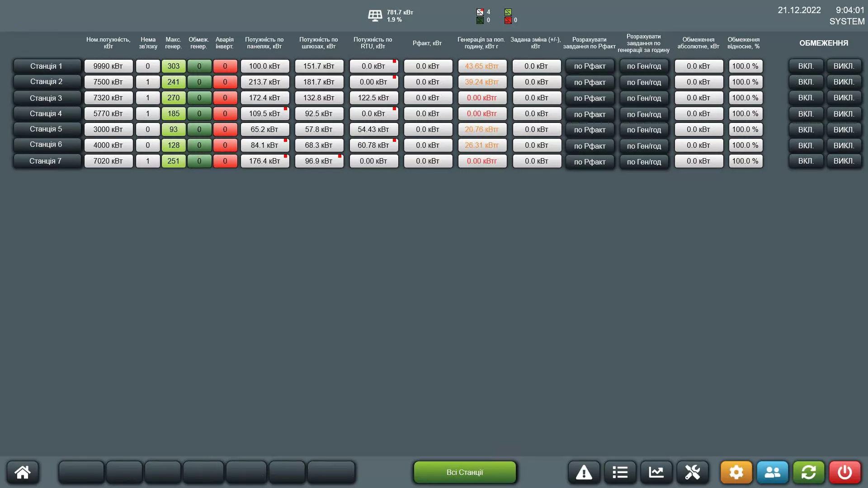This screenshot has height=488, width=868.
Task: Click the 96.9 кВт gateway power value
Action: click(319, 161)
